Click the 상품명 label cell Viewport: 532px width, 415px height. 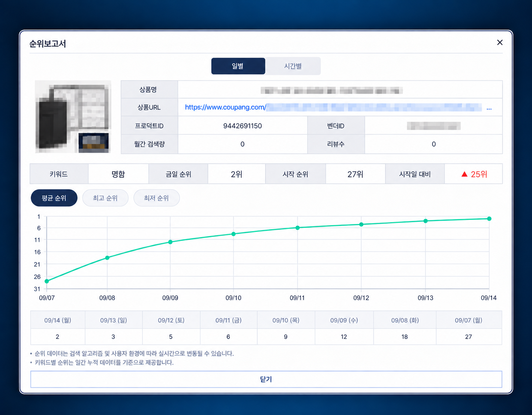(149, 90)
